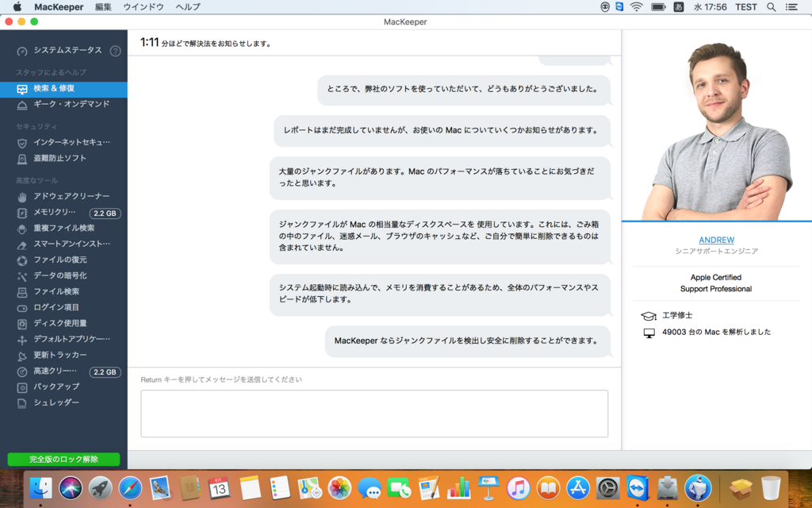The image size is (812, 508).
Task: Open System Preferences gear in Dock
Action: pos(608,488)
